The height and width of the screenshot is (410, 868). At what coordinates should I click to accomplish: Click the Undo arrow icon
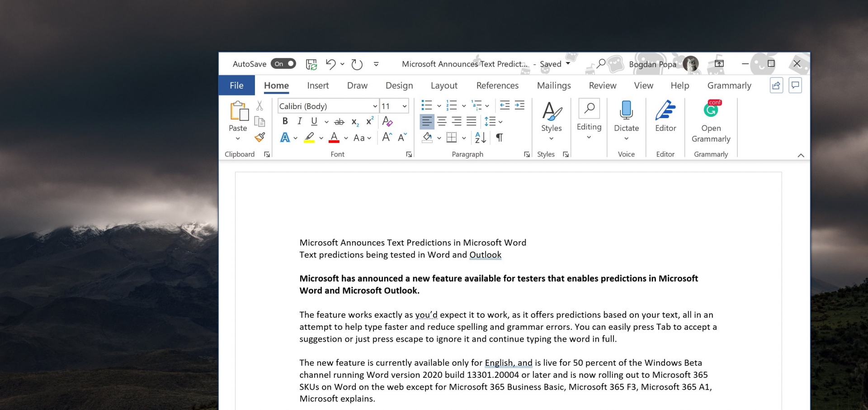[x=330, y=64]
